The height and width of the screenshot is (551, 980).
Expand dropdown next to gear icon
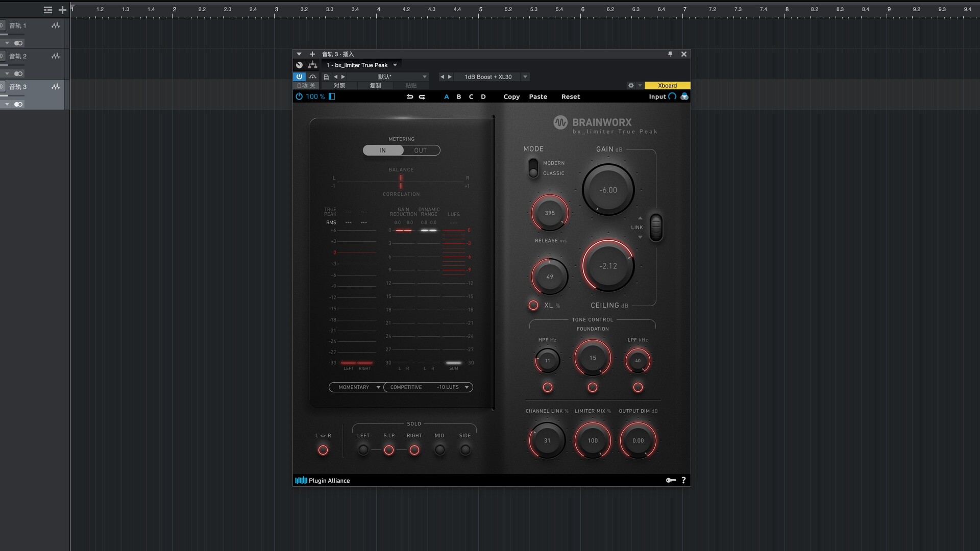640,86
